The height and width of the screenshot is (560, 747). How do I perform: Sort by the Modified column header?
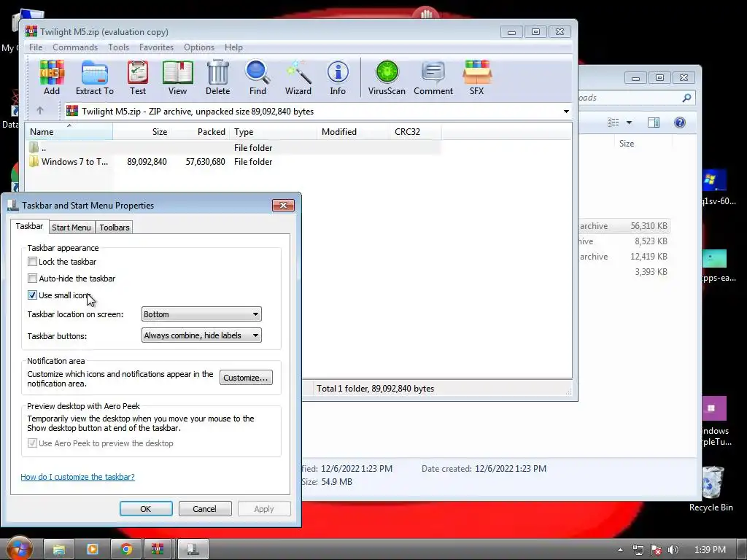[352, 131]
